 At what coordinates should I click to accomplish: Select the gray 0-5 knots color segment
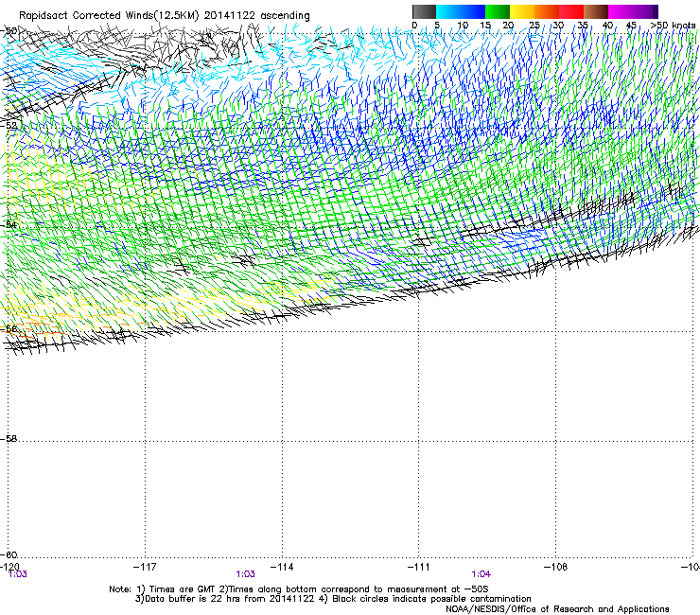pyautogui.click(x=424, y=11)
